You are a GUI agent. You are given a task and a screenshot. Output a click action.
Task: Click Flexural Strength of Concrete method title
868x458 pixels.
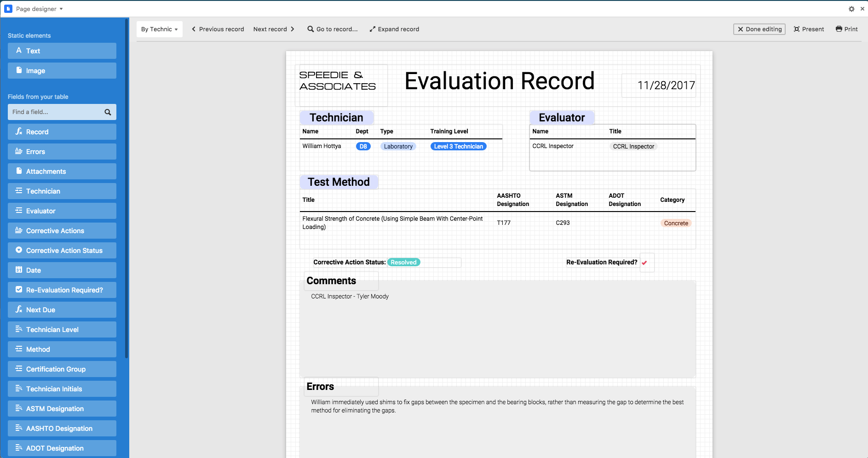[x=392, y=223]
